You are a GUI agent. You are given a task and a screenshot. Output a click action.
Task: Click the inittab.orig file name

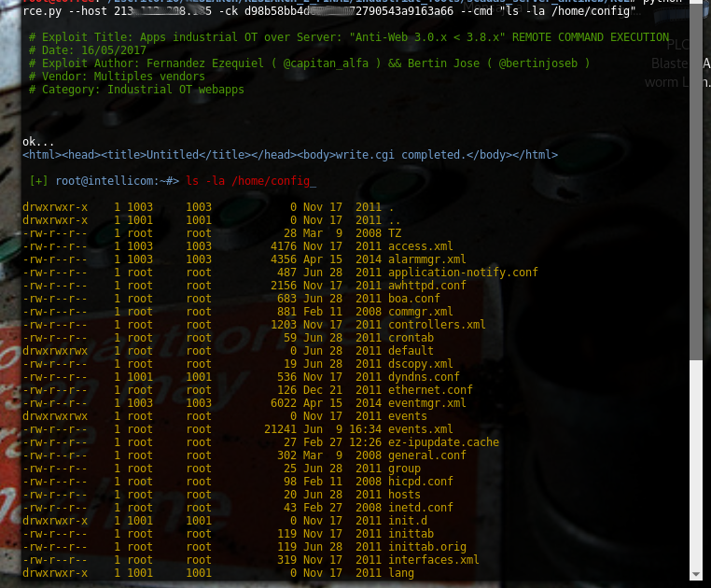pyautogui.click(x=426, y=547)
